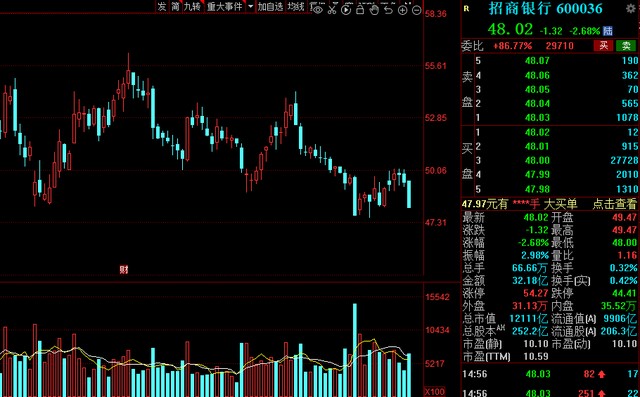Select buy level 5 price 47.98
Screen dimensions: 640x397
click(x=537, y=189)
